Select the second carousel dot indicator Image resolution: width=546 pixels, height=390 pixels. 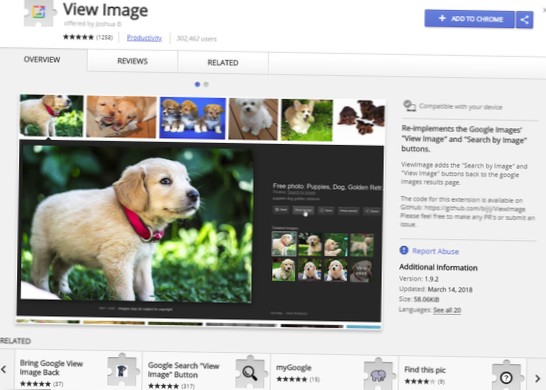click(x=206, y=84)
